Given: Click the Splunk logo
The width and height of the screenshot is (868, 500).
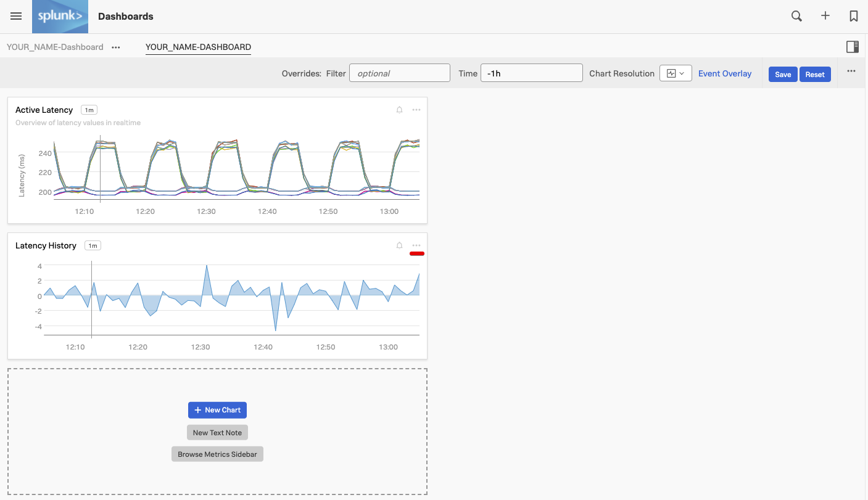Looking at the screenshot, I should tap(60, 17).
